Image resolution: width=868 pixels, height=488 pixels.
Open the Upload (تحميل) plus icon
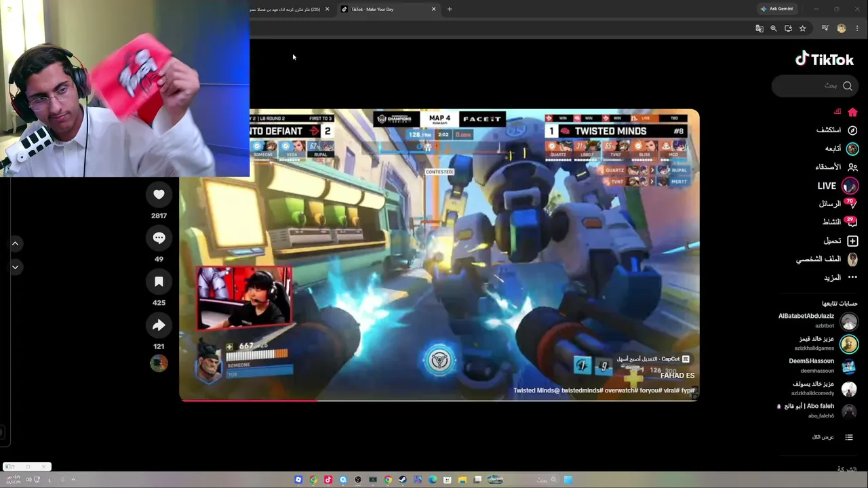[x=852, y=241]
